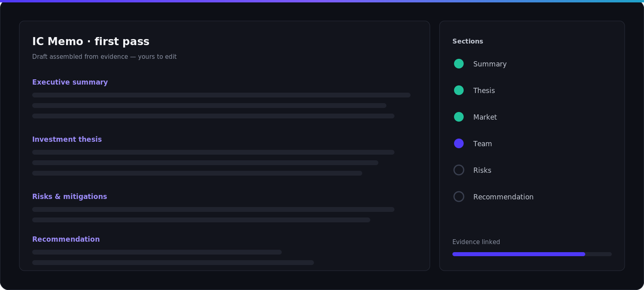Click the empty circle beside Recommendation
The height and width of the screenshot is (290, 644).
[459, 197]
